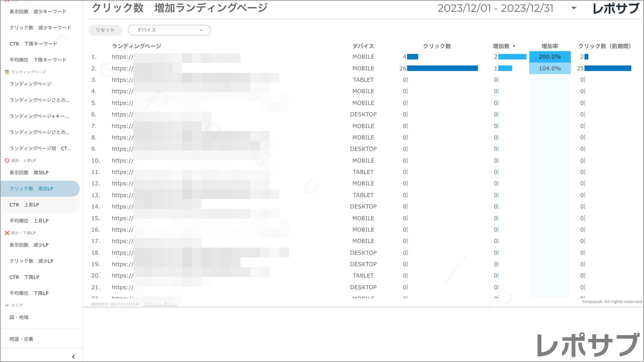This screenshot has width=644, height=362.
Task: Sort by クリック数（前期間） column header
Action: pos(604,46)
